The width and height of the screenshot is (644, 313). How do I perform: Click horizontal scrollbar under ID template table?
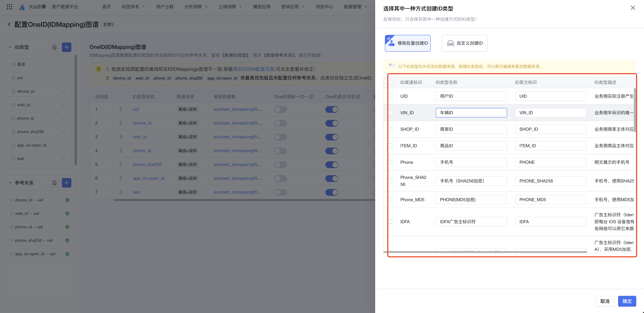(x=485, y=252)
